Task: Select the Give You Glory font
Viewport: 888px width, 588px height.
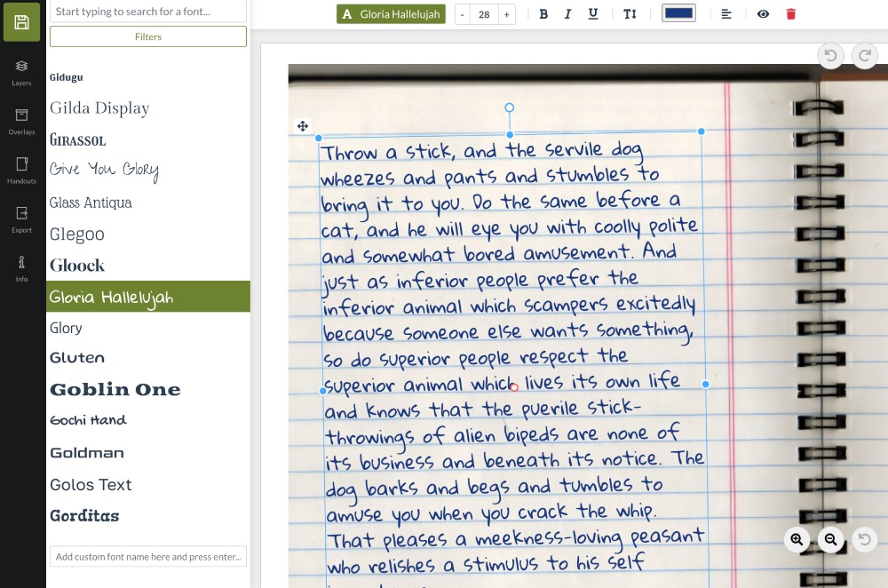Action: (104, 170)
